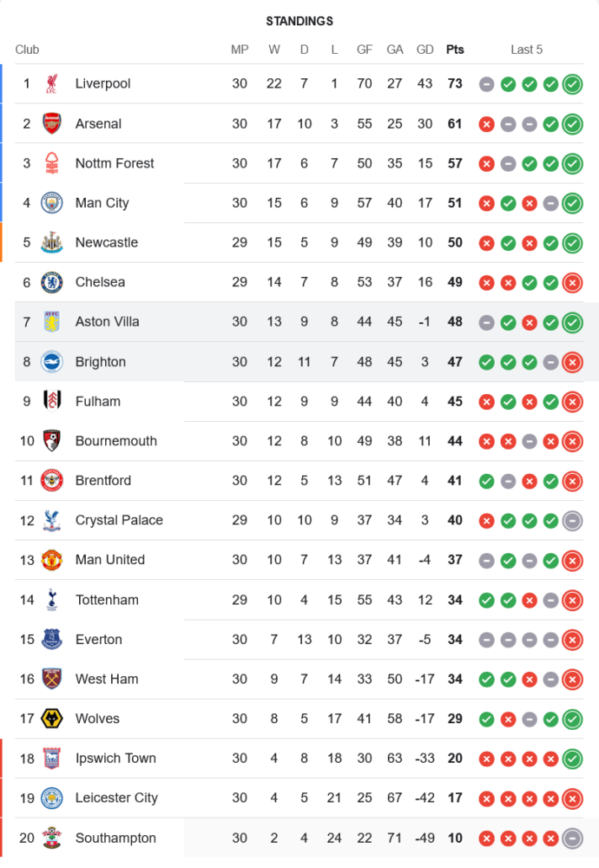
Task: Click the Man United club crest
Action: click(x=52, y=560)
